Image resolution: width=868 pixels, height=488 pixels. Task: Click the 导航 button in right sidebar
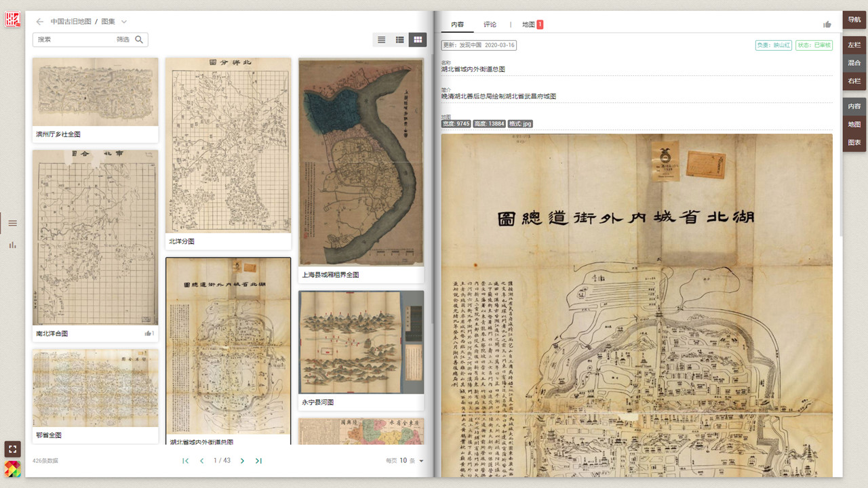point(854,20)
